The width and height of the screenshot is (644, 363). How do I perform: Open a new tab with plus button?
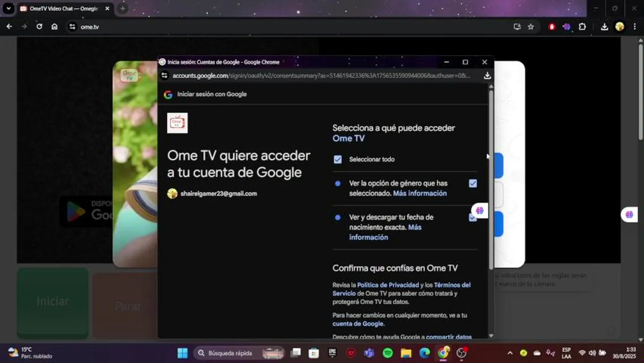point(122,9)
